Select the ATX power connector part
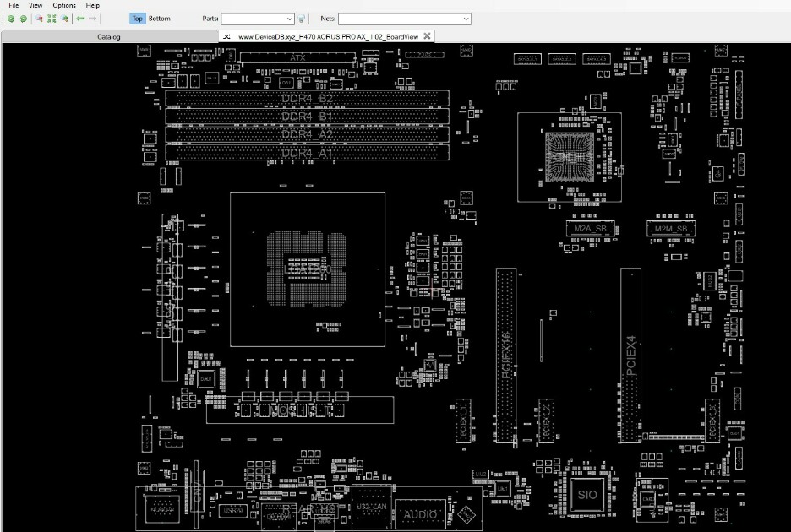The height and width of the screenshot is (532, 791). coord(297,57)
